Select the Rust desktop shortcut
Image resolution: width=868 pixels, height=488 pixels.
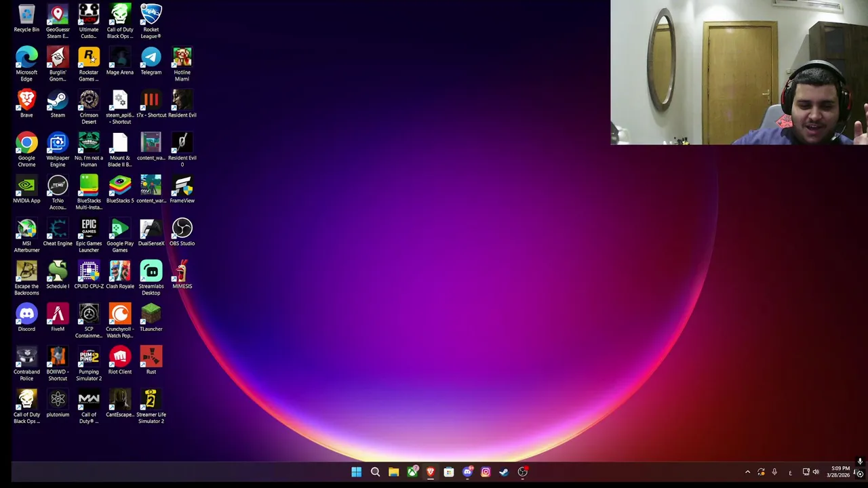coord(151,360)
